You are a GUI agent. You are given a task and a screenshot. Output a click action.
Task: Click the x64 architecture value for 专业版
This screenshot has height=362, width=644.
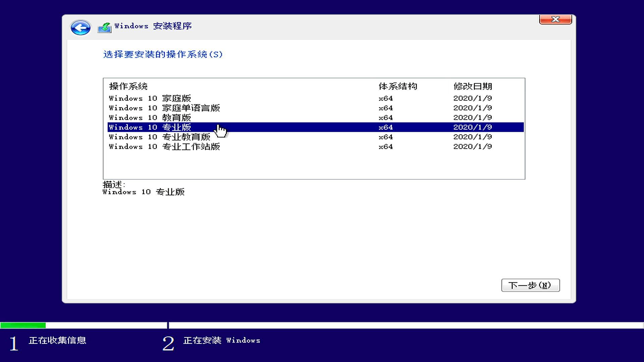coord(385,127)
